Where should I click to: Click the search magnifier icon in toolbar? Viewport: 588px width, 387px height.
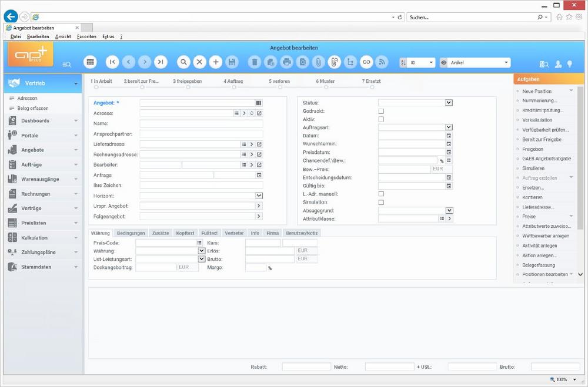(x=184, y=62)
